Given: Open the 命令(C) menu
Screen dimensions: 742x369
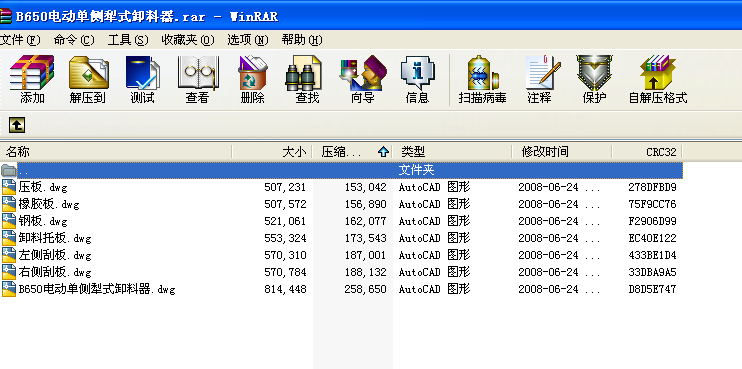Looking at the screenshot, I should 74,40.
